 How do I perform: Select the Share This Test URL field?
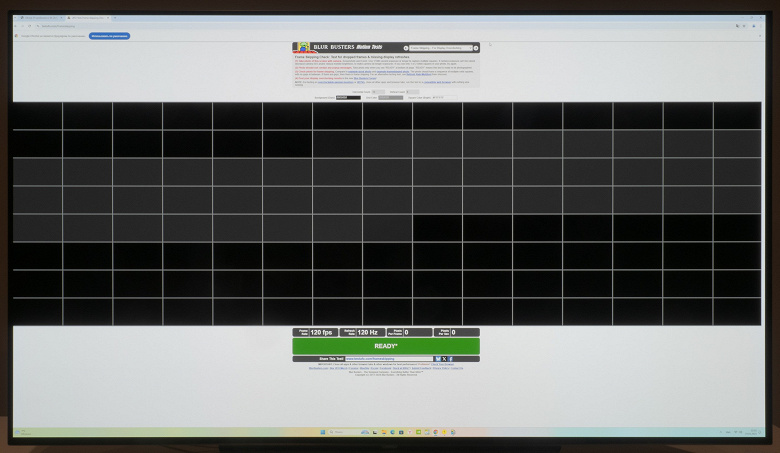click(x=389, y=359)
